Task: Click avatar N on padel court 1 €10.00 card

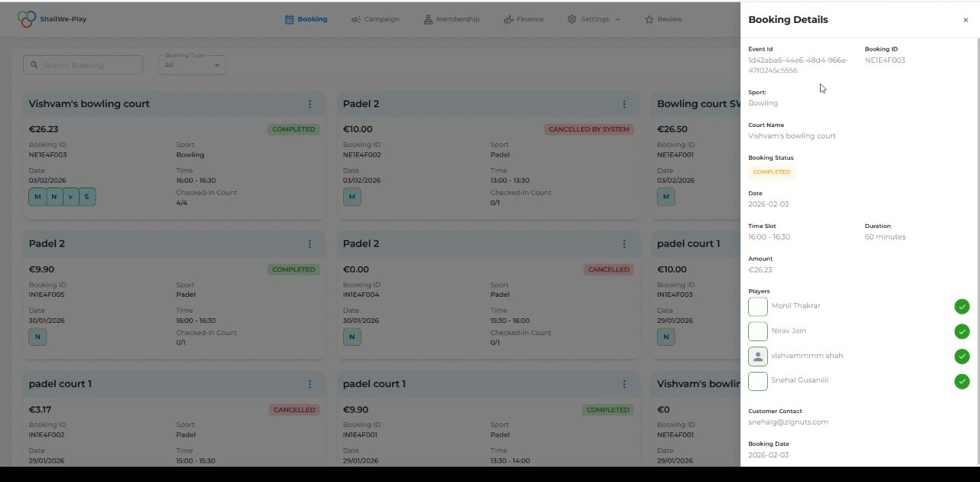Action: [666, 337]
